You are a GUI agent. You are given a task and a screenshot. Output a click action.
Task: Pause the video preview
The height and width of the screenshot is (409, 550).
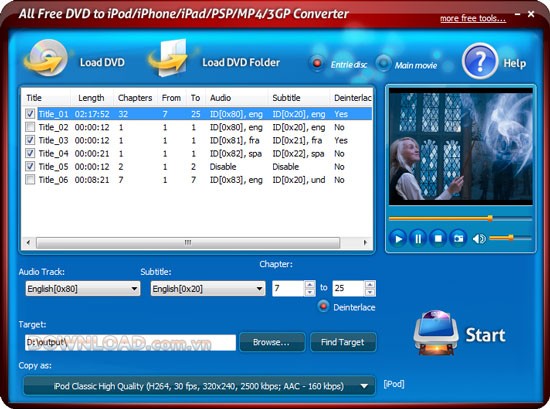click(418, 239)
